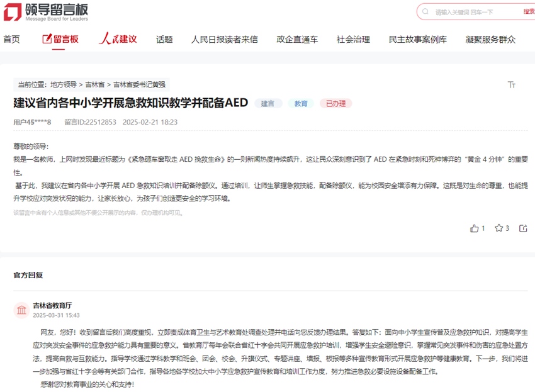
Task: Select 社会治理 in the navigation bar
Action: click(x=355, y=39)
